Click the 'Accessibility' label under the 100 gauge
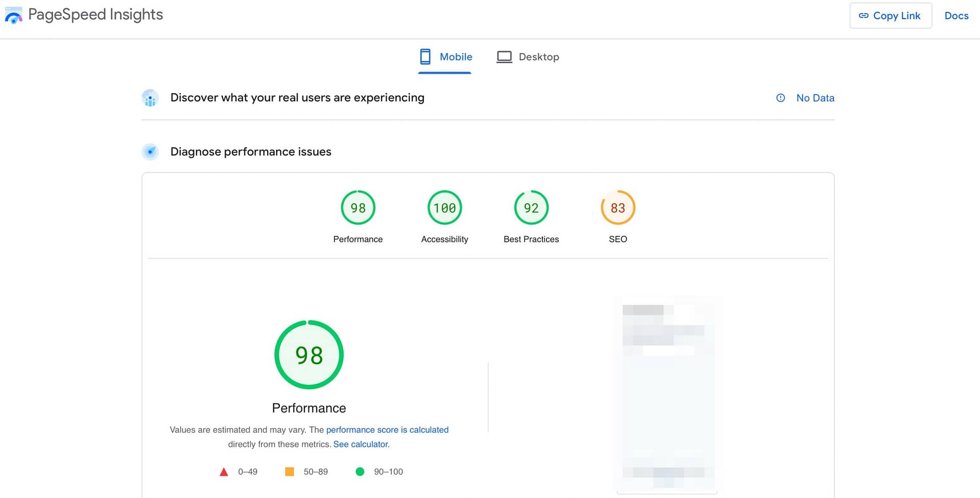The height and width of the screenshot is (498, 980). pyautogui.click(x=445, y=239)
